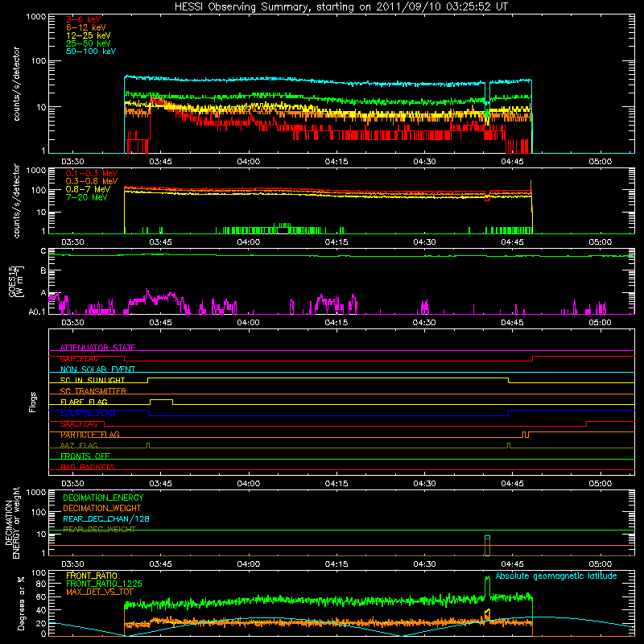Click 04:00 tick label under GOES panel
Screen dimensions: 644x644
(249, 323)
